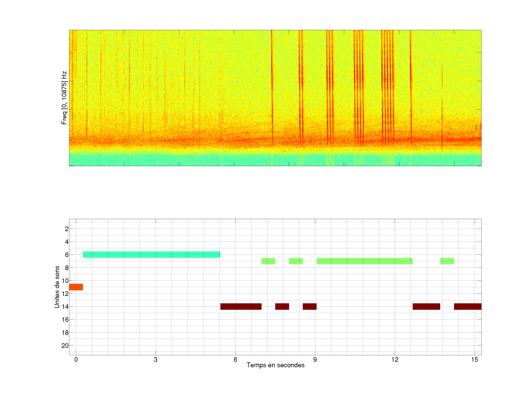The width and height of the screenshot is (532, 399).
Task: Click the y-axis tick label 2
Action: click(x=67, y=229)
